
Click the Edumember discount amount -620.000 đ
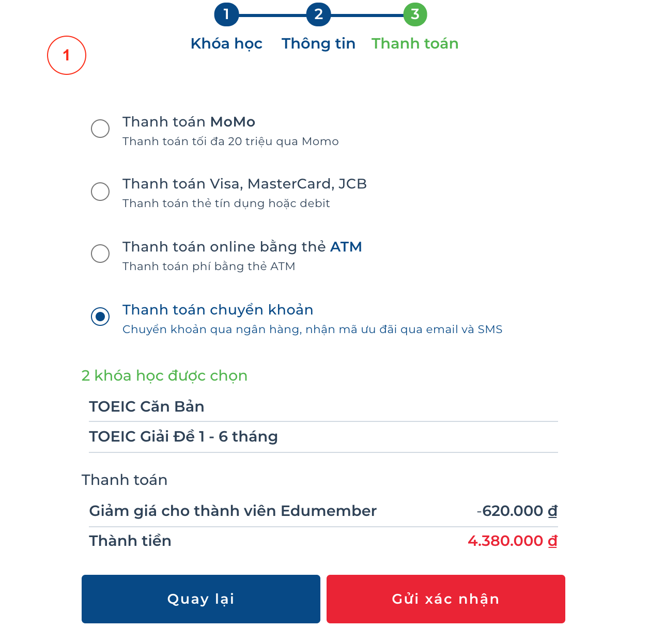coord(517,511)
